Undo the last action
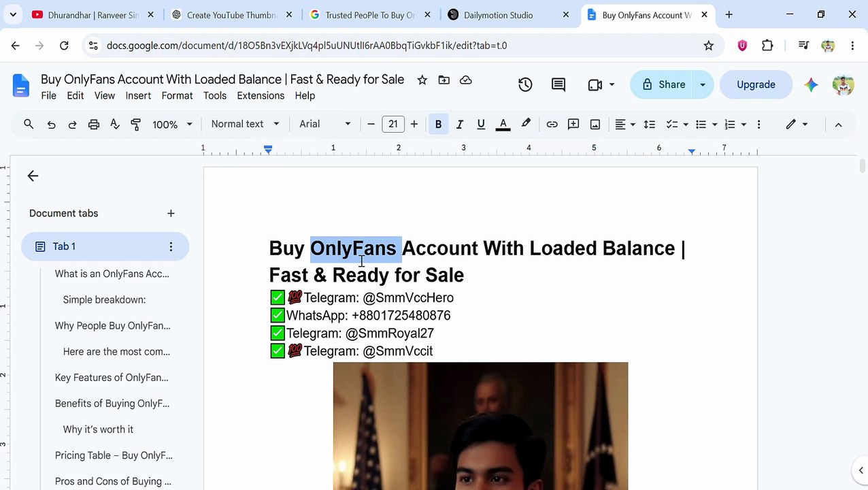The width and height of the screenshot is (868, 490). point(51,124)
